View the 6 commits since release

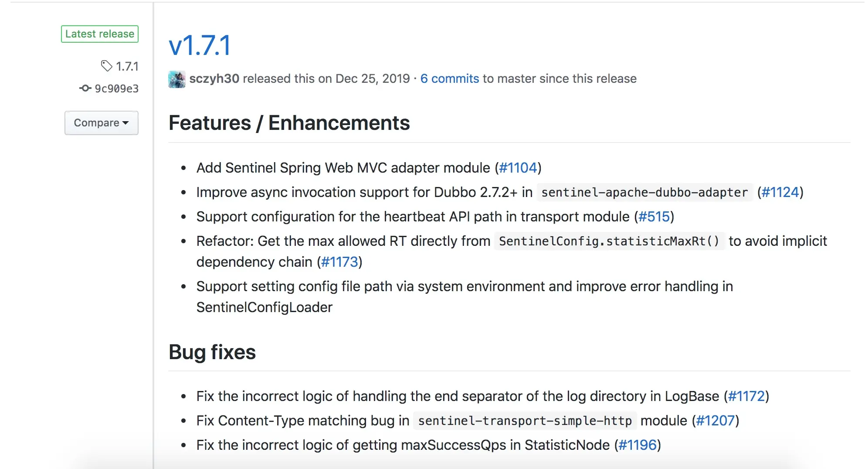[x=449, y=78]
